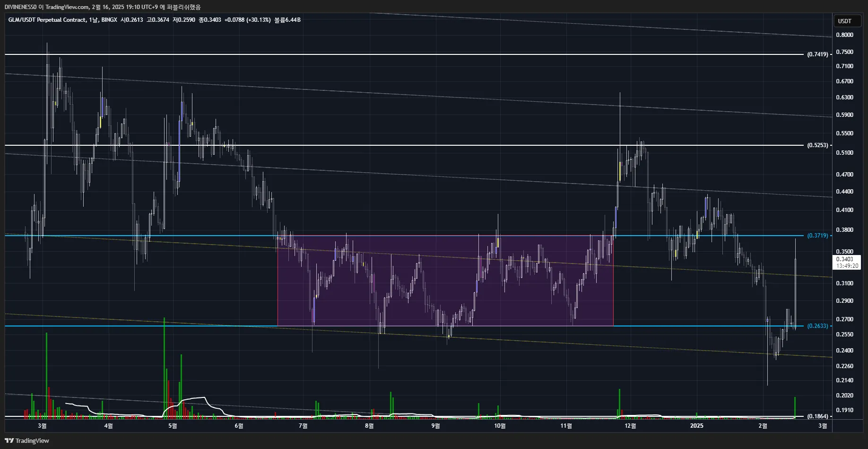Click the 11월 time axis label
The image size is (868, 449).
[x=566, y=426]
